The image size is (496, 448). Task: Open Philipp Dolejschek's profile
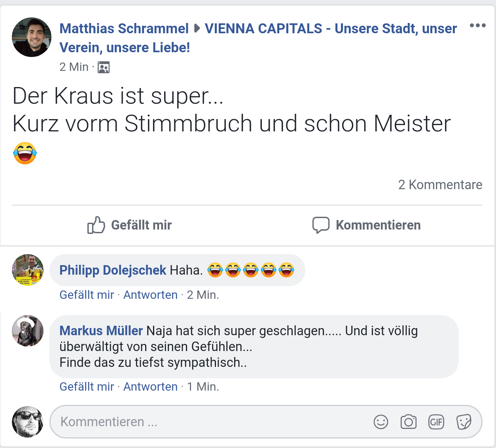coord(113,270)
